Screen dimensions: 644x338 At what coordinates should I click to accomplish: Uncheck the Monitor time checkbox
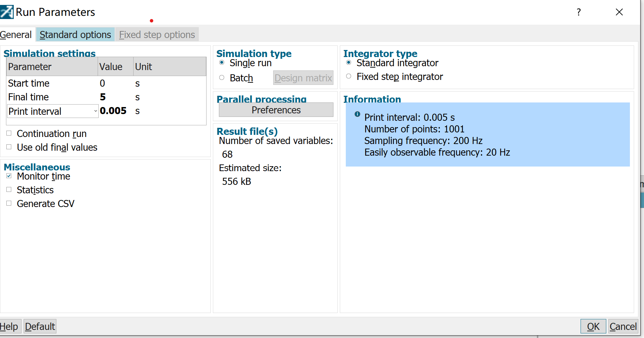pos(9,176)
